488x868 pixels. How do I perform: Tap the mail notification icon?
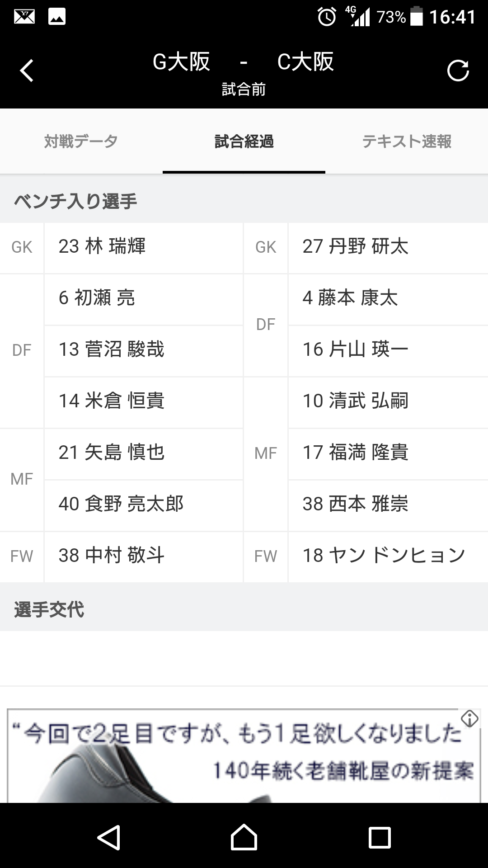[x=24, y=17]
